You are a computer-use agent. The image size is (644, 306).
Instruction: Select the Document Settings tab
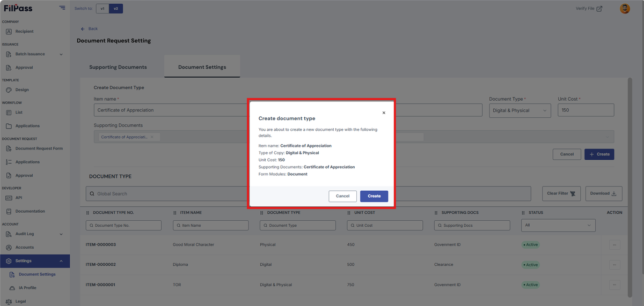tap(202, 67)
